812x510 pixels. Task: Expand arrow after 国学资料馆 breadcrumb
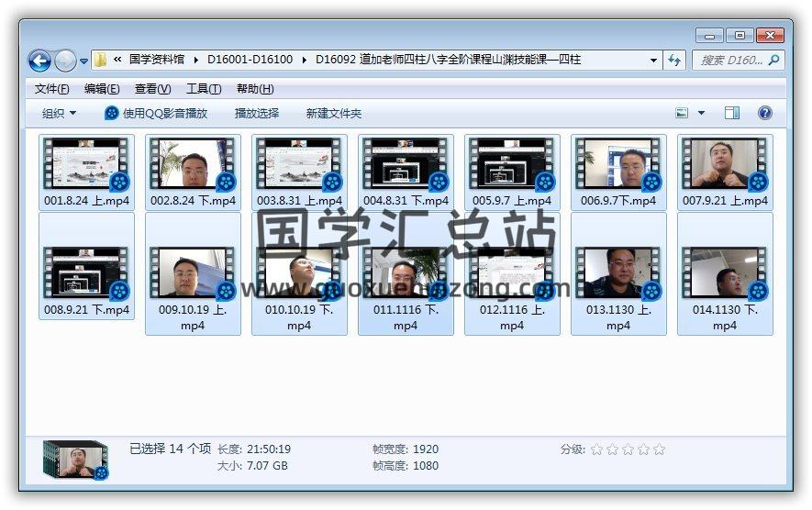tap(195, 60)
